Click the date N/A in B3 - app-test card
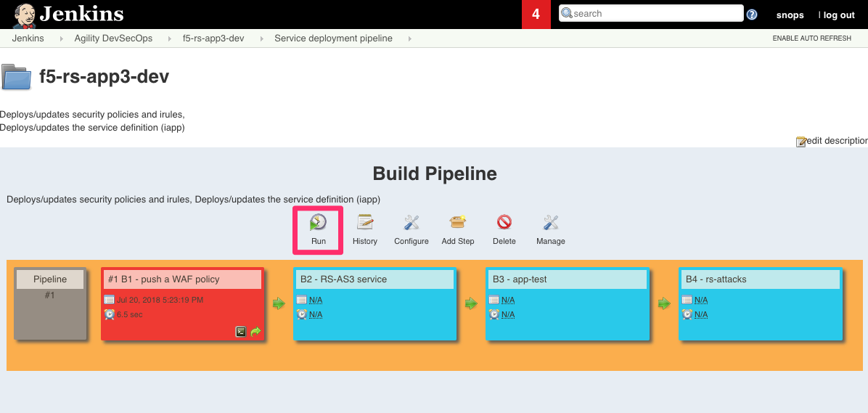Screen dimensions: 868x413 click(508, 300)
